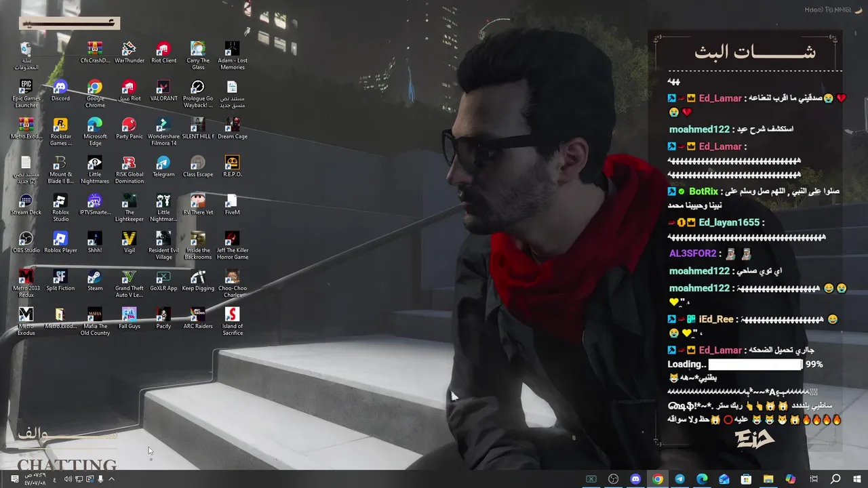Open Grand Theft Auto V shortcut

129,283
